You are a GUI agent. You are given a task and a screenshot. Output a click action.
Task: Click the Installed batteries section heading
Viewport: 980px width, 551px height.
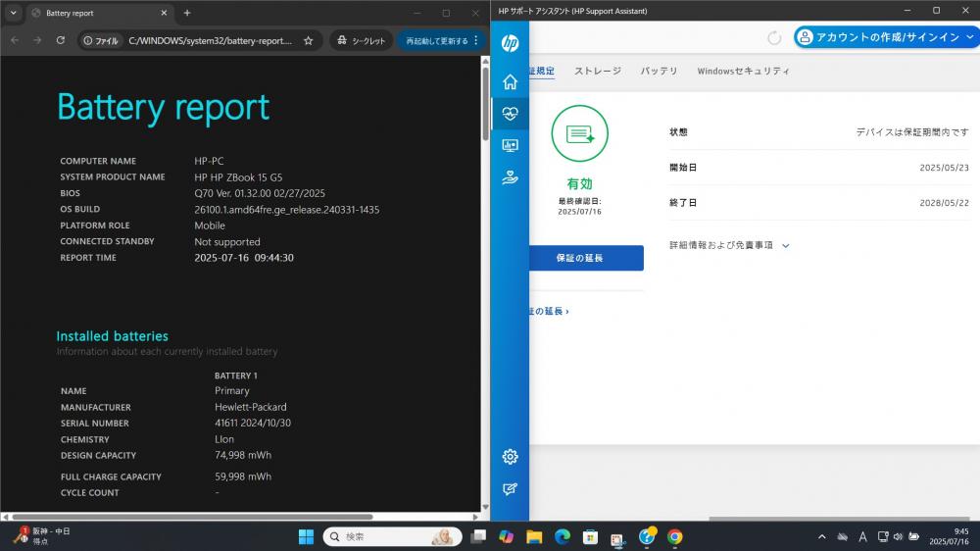click(x=113, y=336)
